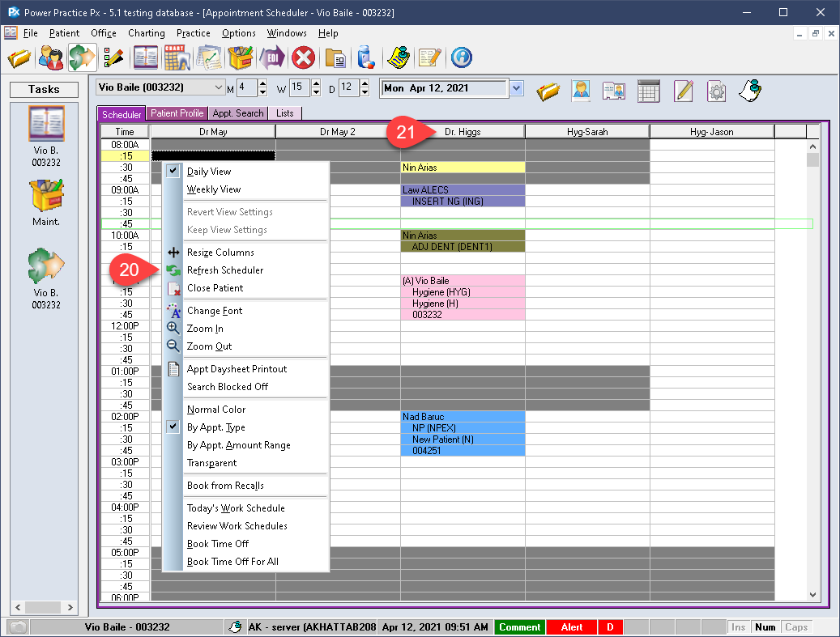Select the Vio B. transactions dollar task icon
The image size is (840, 637).
coord(47,265)
